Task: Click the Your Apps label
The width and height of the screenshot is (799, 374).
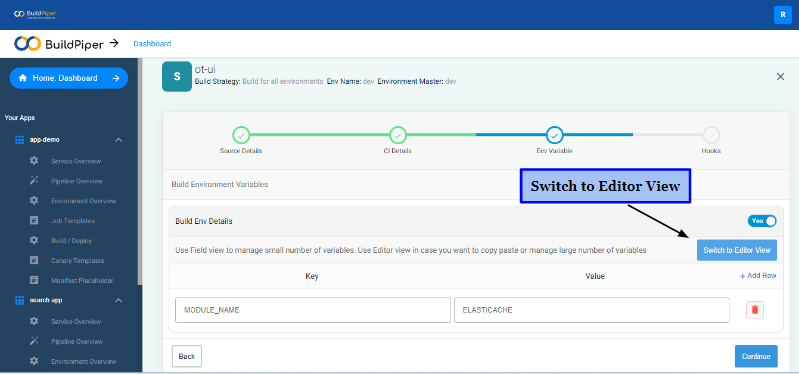Action: (19, 118)
